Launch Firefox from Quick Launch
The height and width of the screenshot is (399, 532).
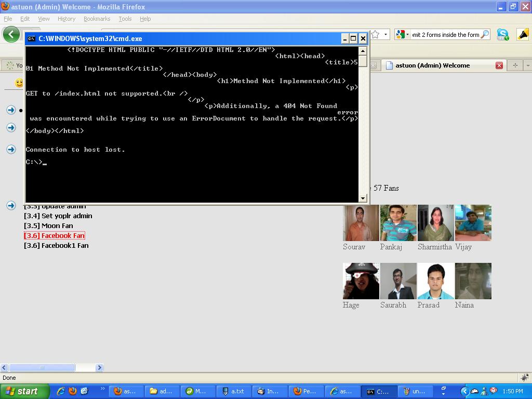click(x=73, y=391)
